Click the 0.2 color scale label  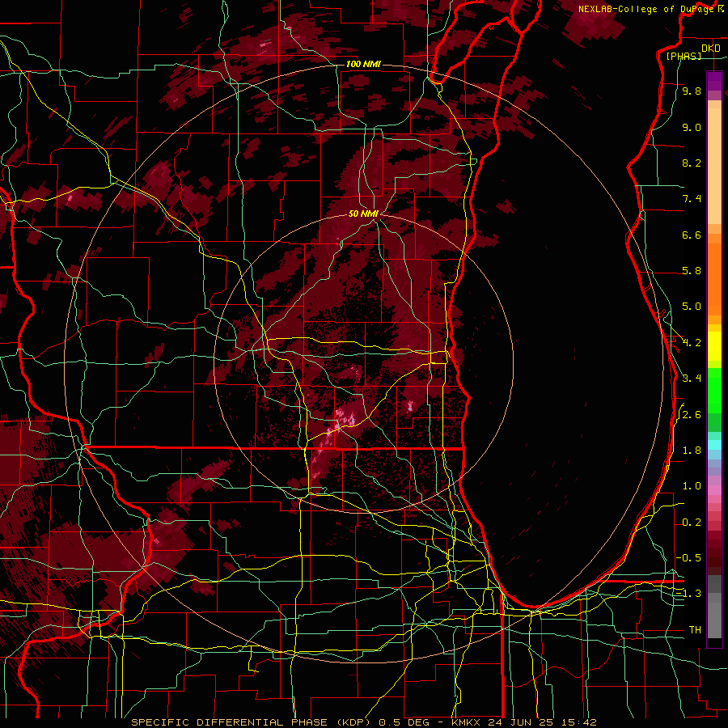point(692,523)
